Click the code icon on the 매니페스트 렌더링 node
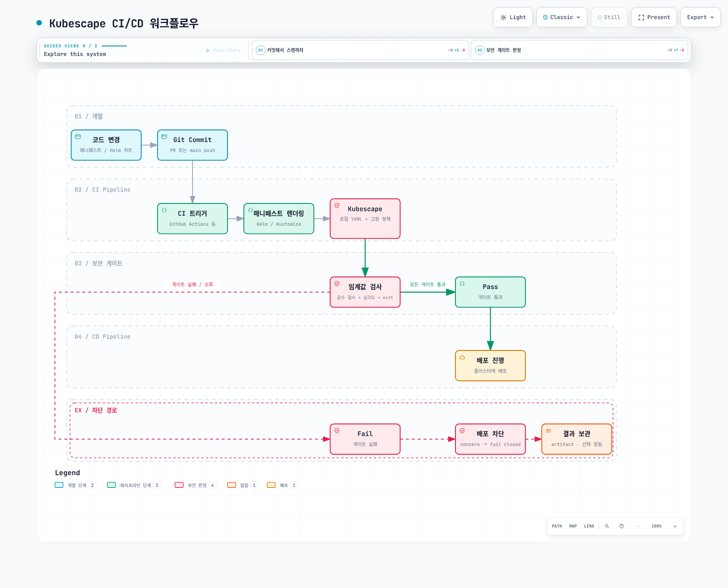This screenshot has height=588, width=728. 250,210
